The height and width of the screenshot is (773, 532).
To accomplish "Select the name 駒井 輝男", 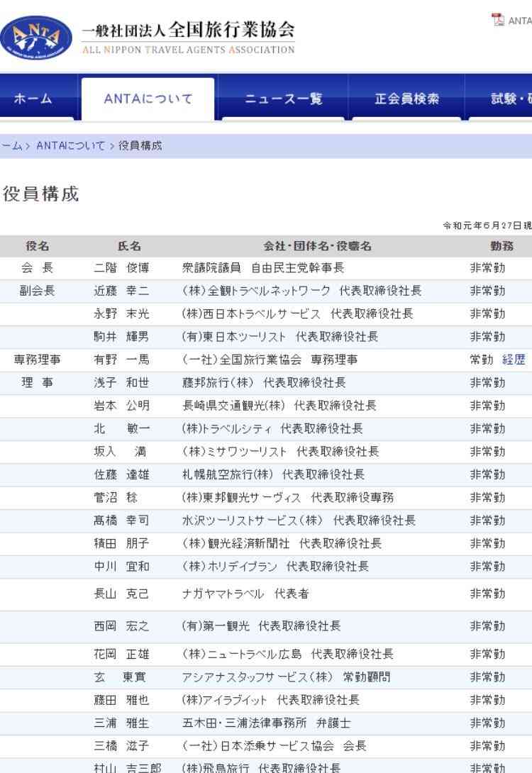I will click(x=121, y=337).
